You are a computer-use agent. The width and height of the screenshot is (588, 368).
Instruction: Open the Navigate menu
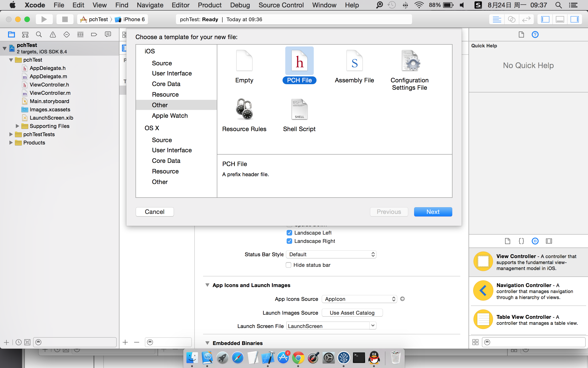coord(150,5)
